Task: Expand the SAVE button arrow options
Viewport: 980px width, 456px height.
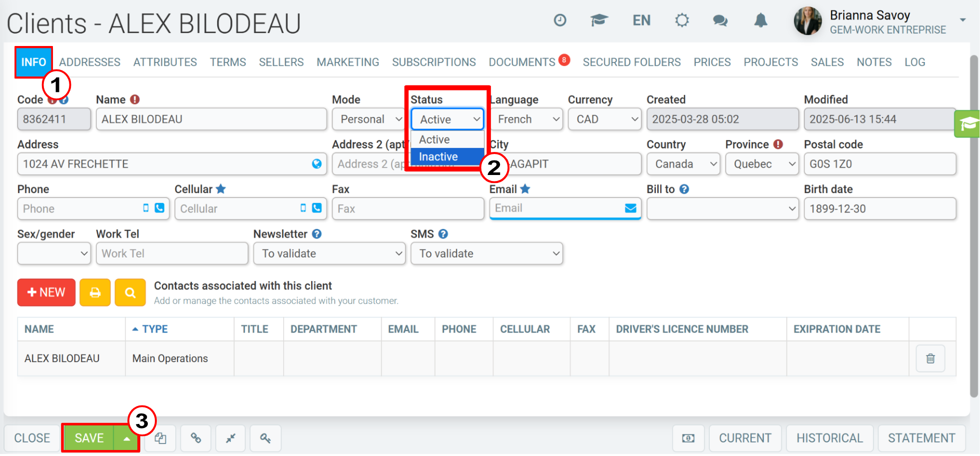Action: coord(127,438)
